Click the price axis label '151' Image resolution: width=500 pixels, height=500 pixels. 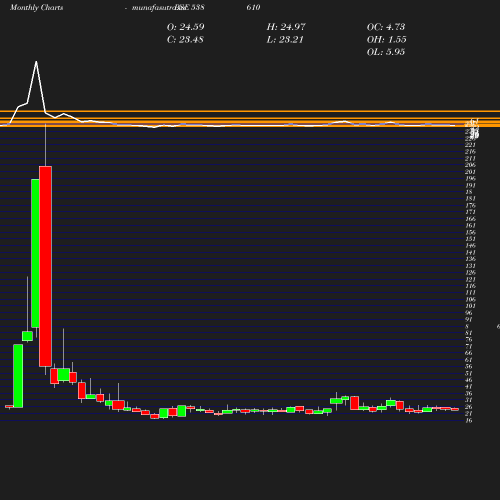click(470, 239)
